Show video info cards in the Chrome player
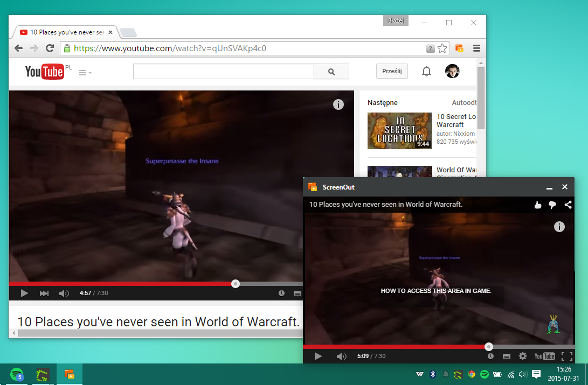588x385 pixels. (x=338, y=104)
